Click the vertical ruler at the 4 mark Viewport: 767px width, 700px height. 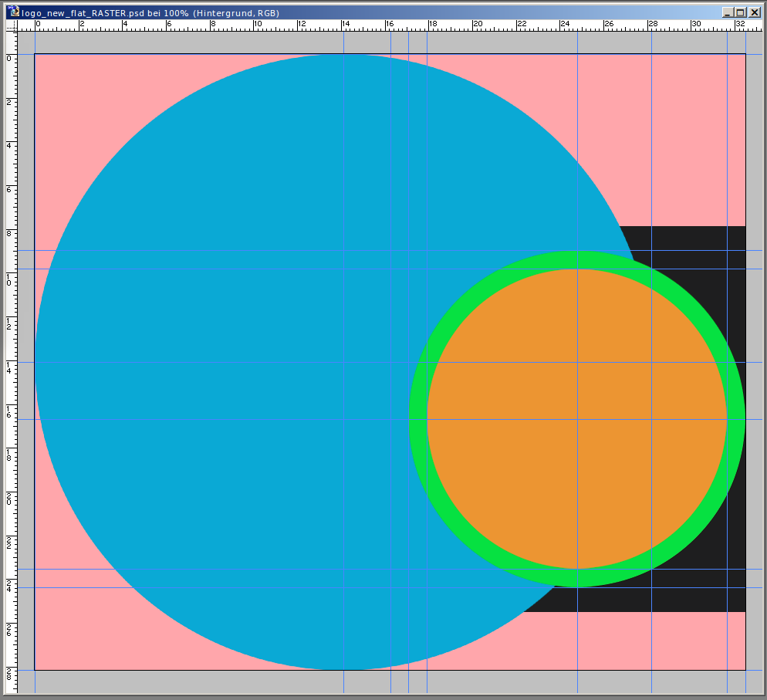[x=11, y=144]
